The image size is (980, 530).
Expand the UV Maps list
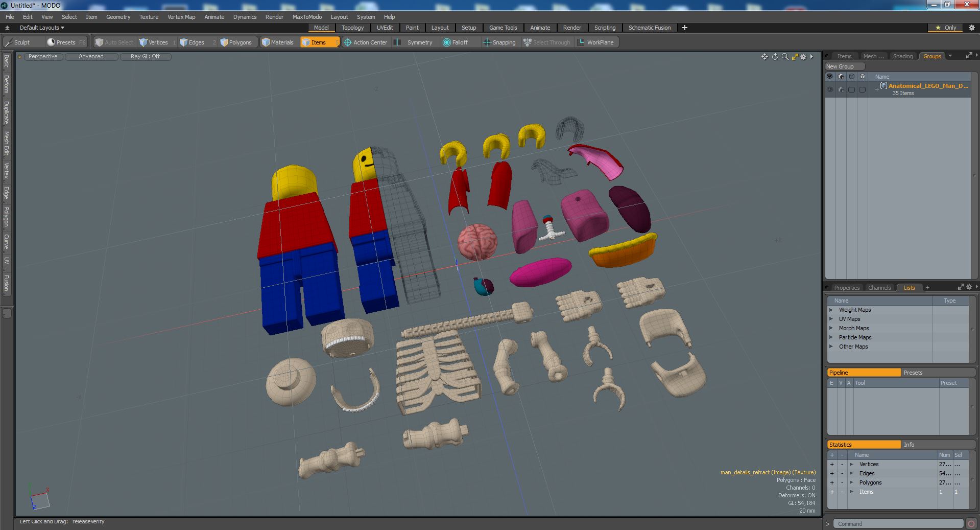point(831,319)
